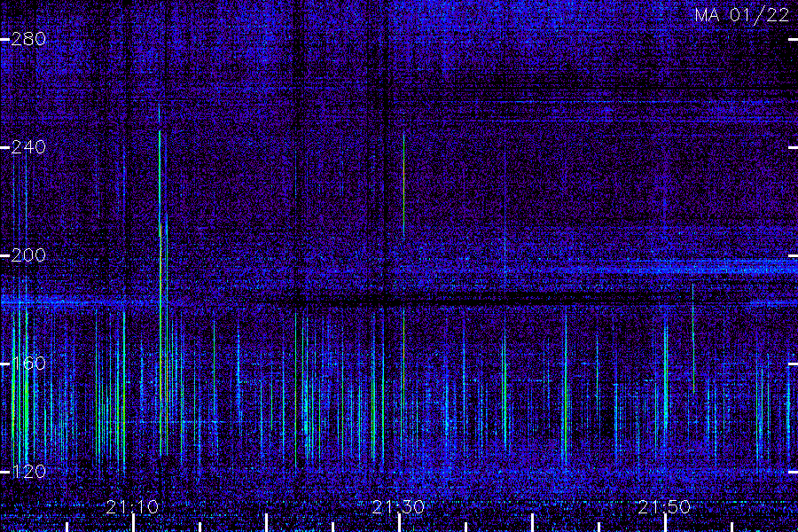Click the MA 01/22 date label
The height and width of the screenshot is (532, 798).
point(742,15)
